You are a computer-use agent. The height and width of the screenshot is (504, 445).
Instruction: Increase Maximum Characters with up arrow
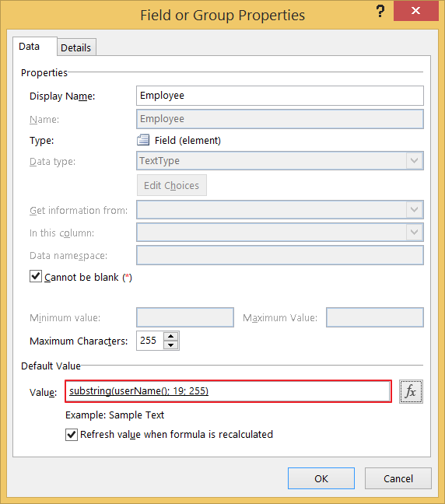click(170, 336)
